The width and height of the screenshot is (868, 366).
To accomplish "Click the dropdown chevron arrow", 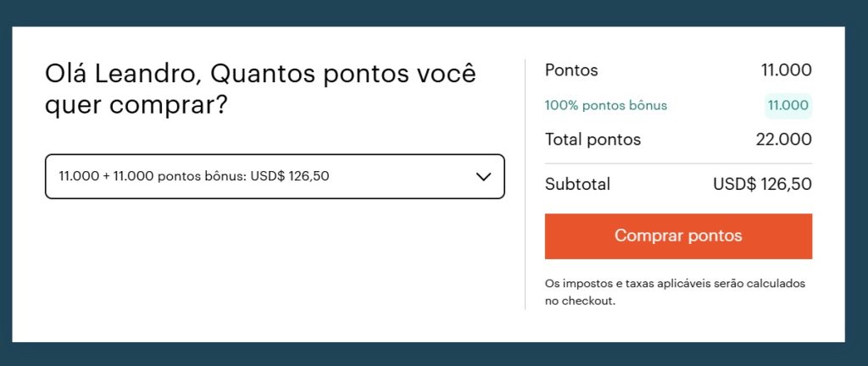I will (x=483, y=176).
